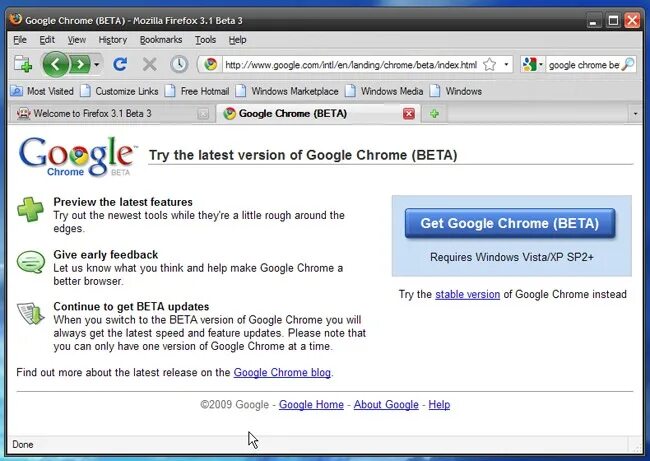Bookmark this page with star icon
Viewport: 650px width, 461px height.
[489, 65]
